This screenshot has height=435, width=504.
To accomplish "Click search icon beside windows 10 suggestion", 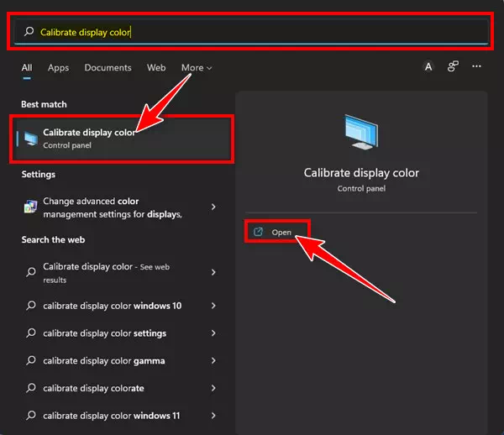I will [x=31, y=305].
